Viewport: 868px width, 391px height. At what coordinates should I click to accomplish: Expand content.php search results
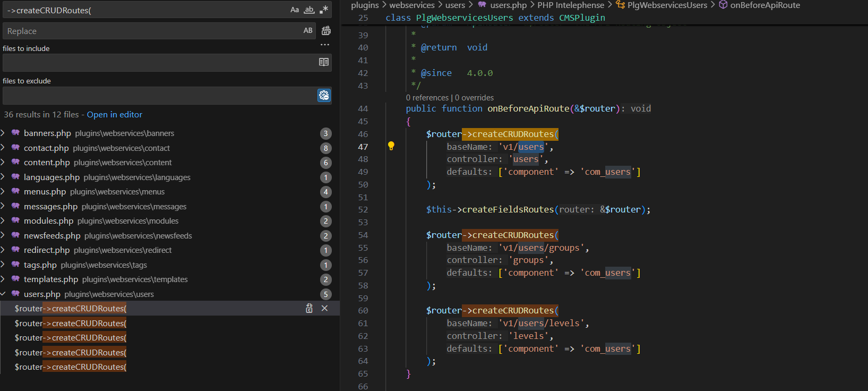pyautogui.click(x=3, y=162)
